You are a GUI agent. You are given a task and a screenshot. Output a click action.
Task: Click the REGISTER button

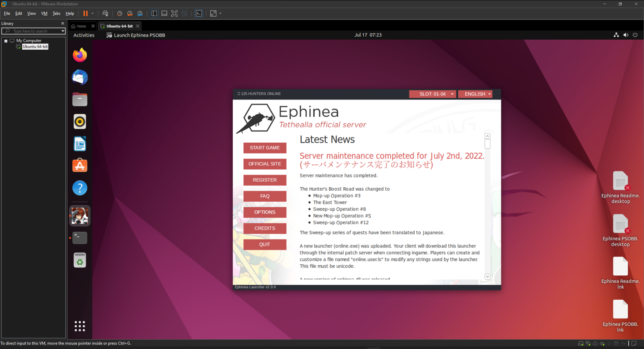coord(265,180)
